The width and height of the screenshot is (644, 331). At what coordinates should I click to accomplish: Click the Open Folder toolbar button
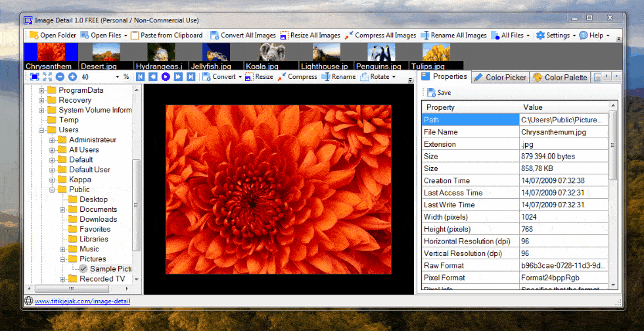(53, 36)
